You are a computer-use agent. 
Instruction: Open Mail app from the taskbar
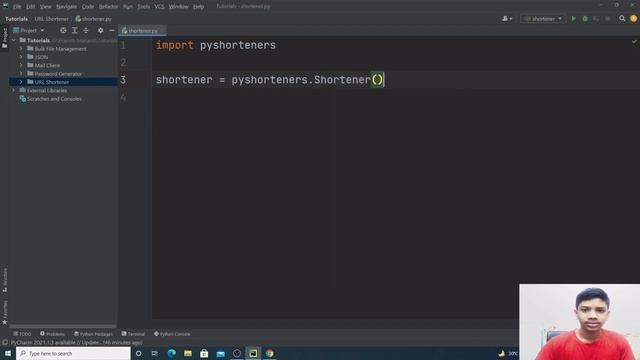click(220, 353)
